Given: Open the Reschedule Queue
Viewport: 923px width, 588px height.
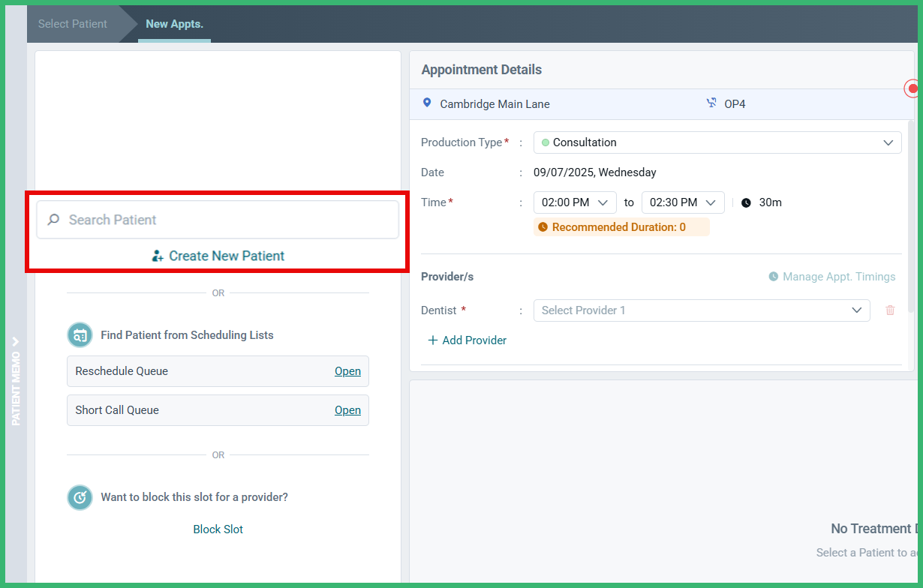Looking at the screenshot, I should coord(347,370).
